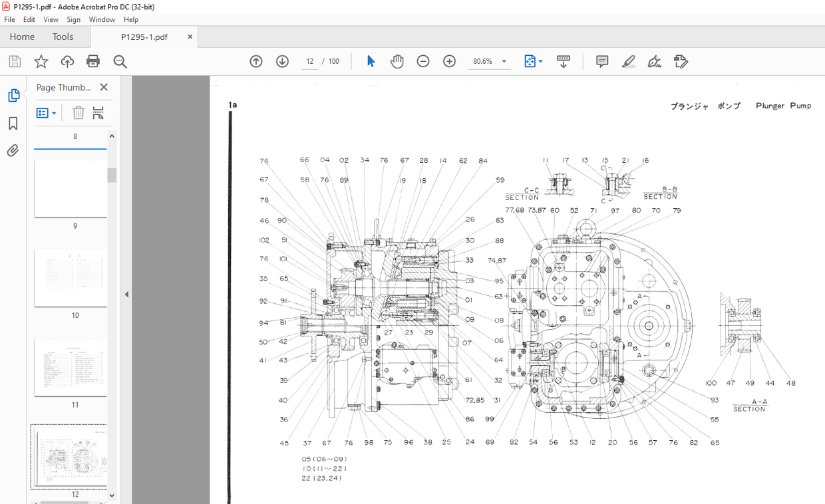Image resolution: width=825 pixels, height=504 pixels.
Task: Print the document
Action: (x=93, y=61)
